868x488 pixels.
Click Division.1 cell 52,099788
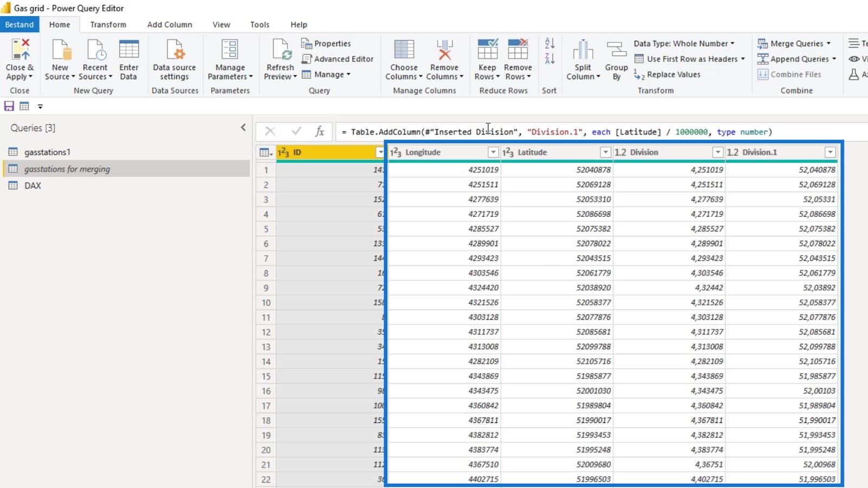click(781, 346)
